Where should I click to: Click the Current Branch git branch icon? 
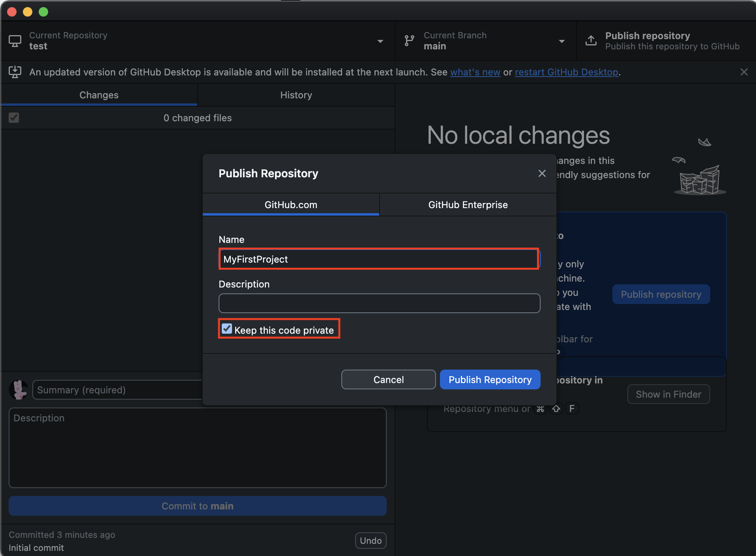click(410, 41)
